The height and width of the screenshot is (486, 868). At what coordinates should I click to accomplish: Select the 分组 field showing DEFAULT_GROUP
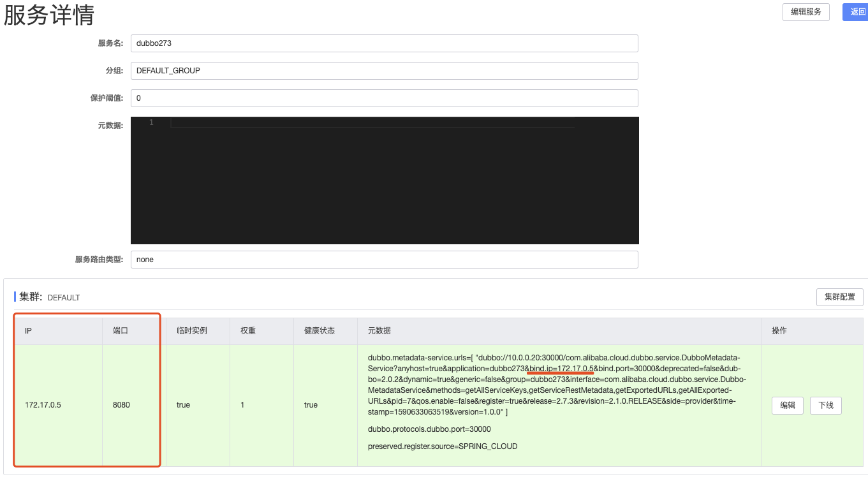click(x=383, y=70)
